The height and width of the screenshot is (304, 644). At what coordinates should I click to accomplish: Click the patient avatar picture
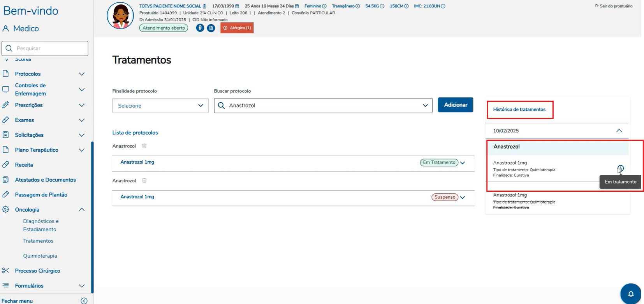click(x=120, y=16)
